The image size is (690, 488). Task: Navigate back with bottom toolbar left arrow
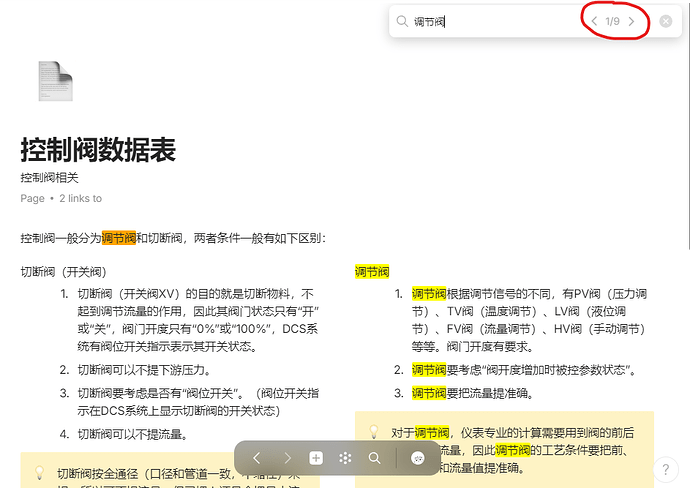257,458
